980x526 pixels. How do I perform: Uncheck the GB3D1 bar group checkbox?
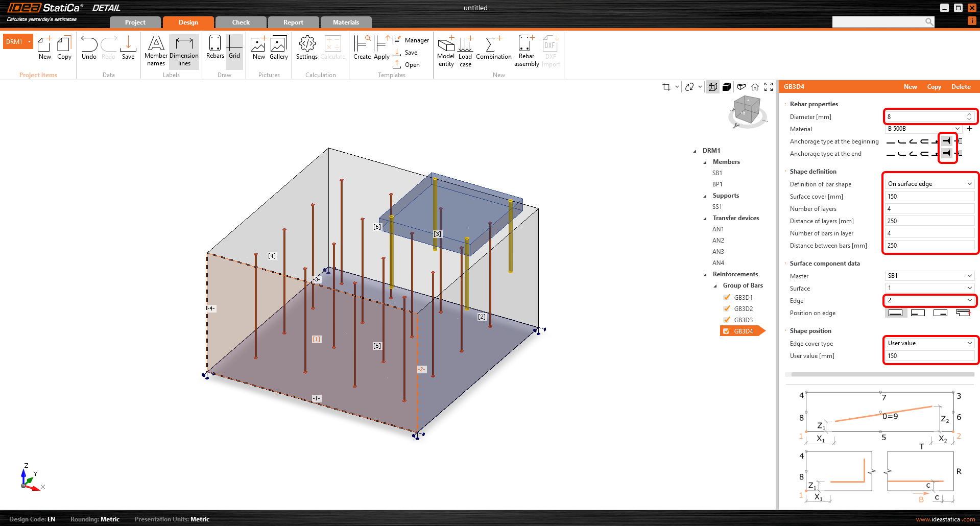[727, 298]
